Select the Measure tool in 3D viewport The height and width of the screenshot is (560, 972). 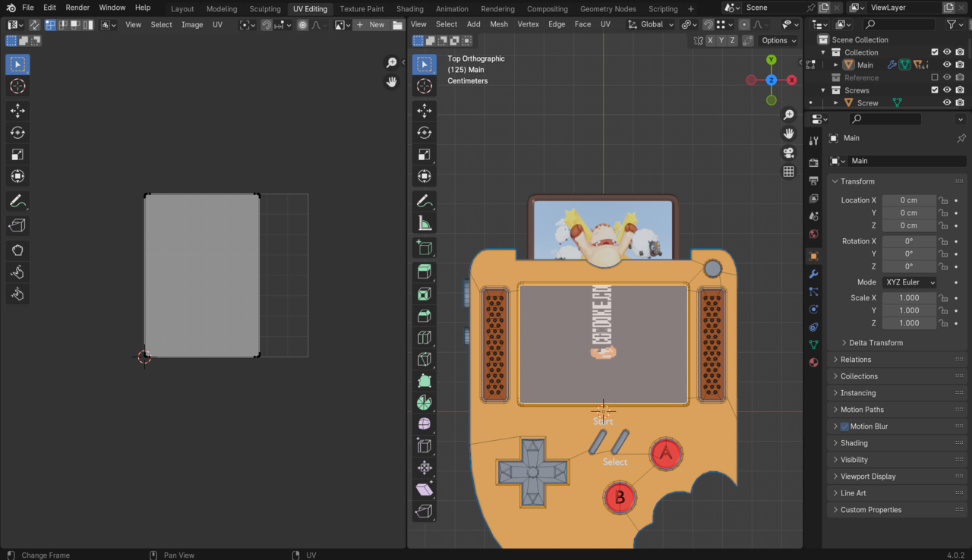(424, 223)
